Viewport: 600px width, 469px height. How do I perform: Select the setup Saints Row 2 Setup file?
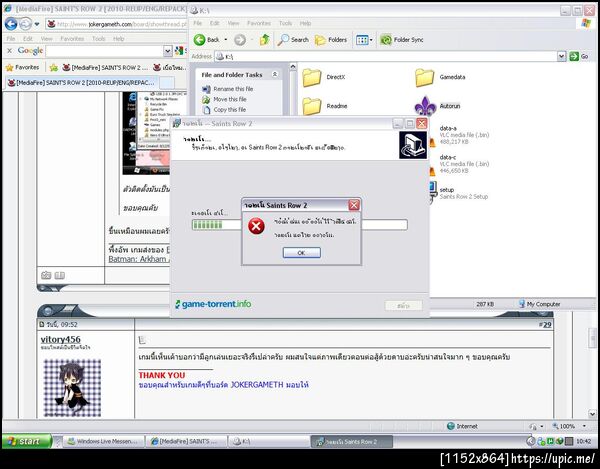tap(458, 193)
